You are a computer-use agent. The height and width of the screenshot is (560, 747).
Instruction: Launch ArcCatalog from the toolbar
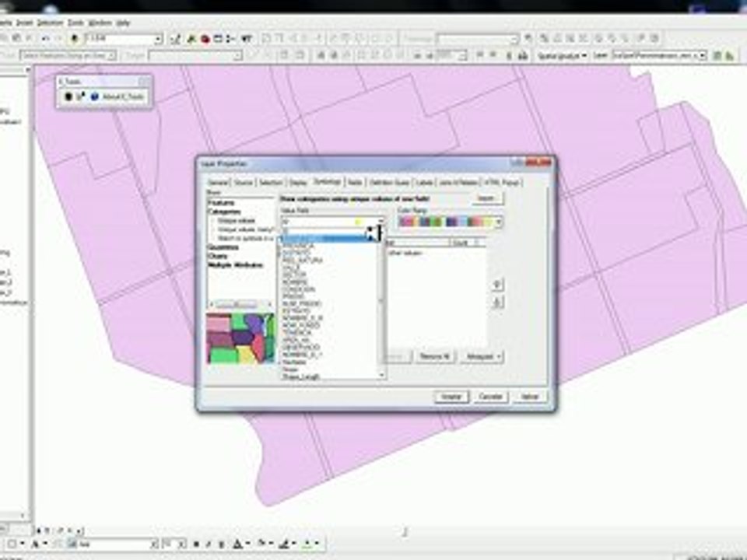pyautogui.click(x=192, y=39)
